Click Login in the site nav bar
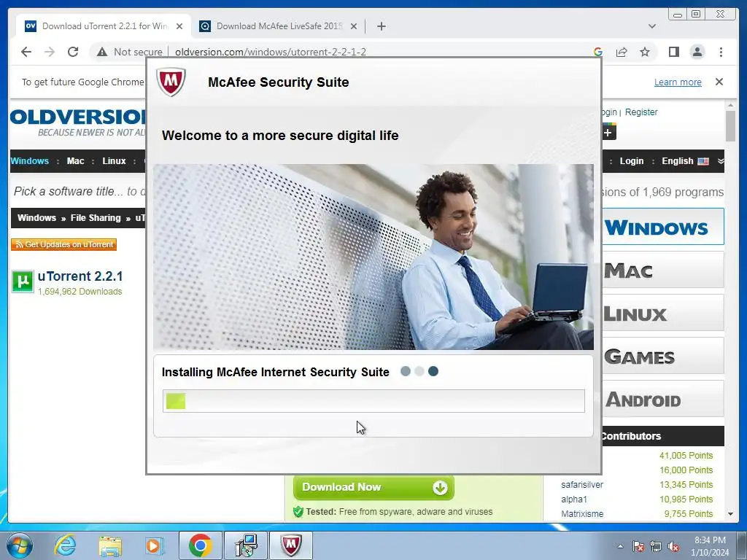747x560 pixels. point(631,161)
